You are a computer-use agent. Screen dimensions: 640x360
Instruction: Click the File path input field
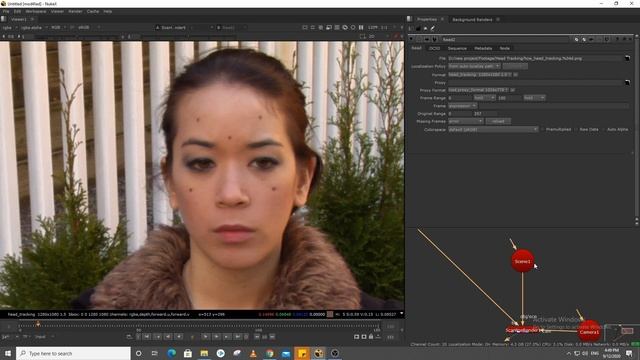535,58
